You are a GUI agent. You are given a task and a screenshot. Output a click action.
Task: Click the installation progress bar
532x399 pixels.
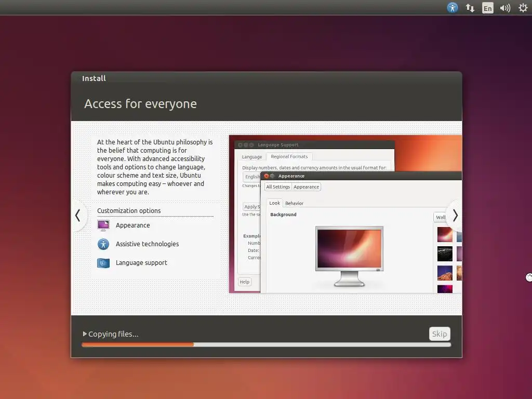pyautogui.click(x=267, y=345)
